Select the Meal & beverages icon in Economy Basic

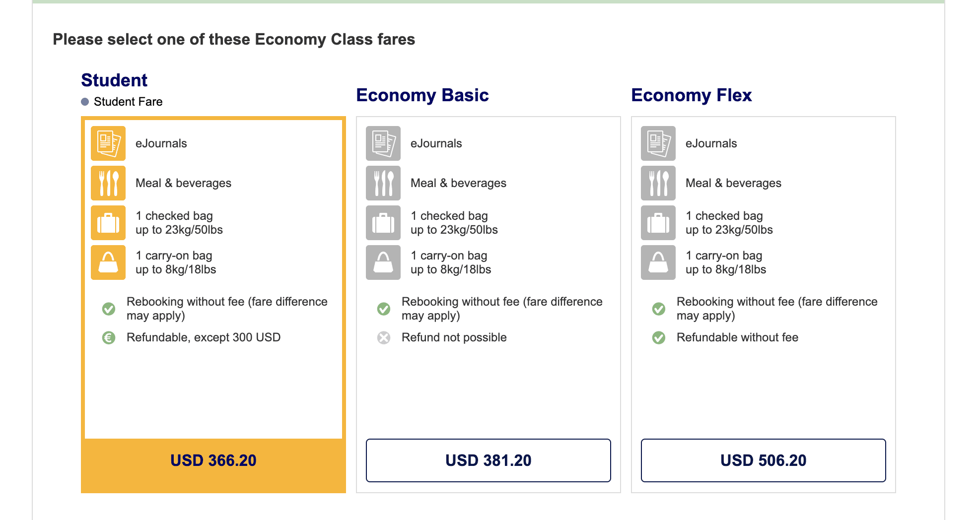[x=383, y=183]
